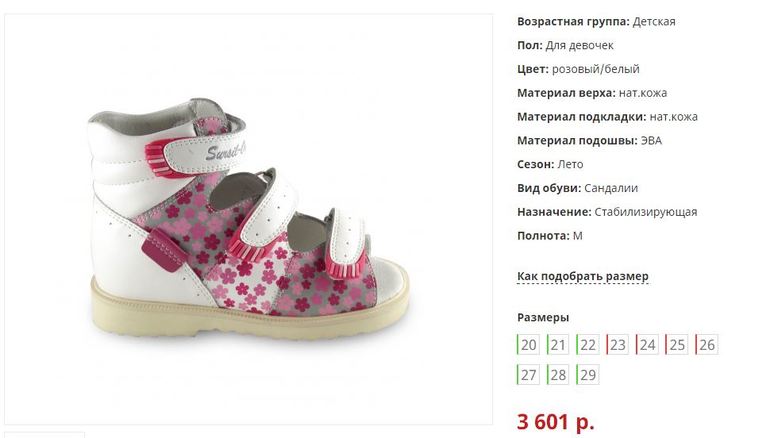Click the 'Для девочек' gender value
770x438 pixels.
(x=579, y=45)
